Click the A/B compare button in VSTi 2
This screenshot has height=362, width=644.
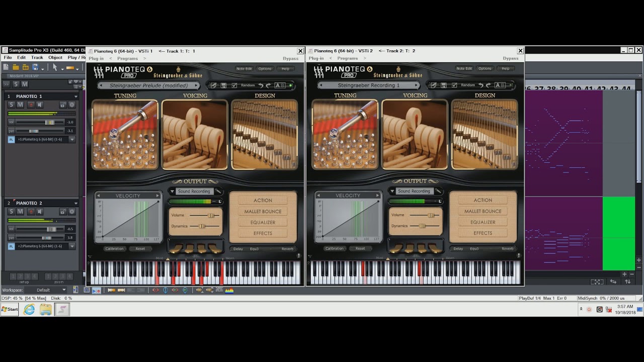[500, 85]
